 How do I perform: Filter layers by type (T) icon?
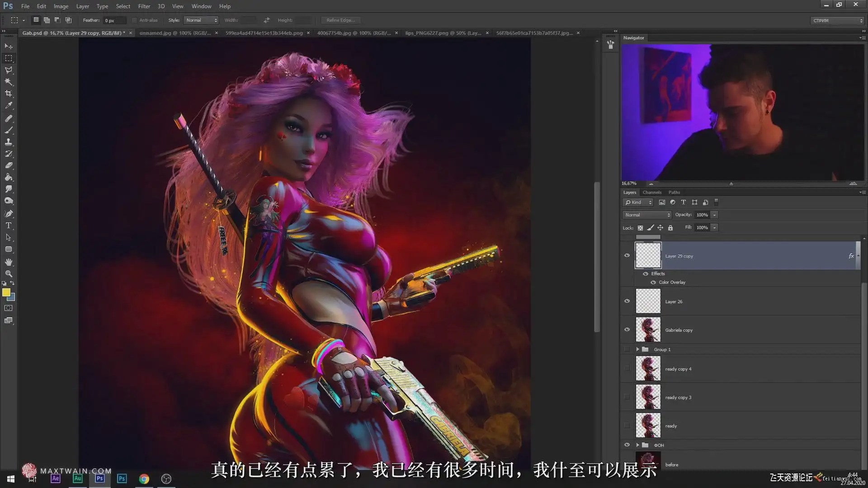point(684,202)
